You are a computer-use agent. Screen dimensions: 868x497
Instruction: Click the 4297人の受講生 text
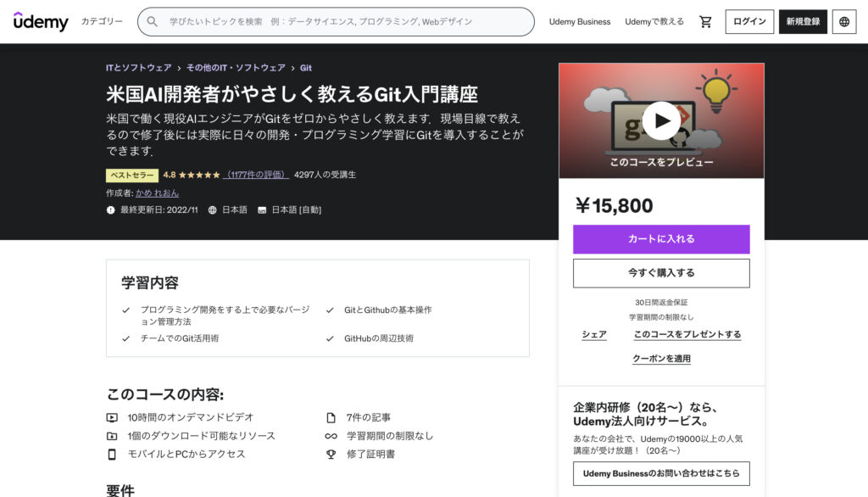coord(325,175)
